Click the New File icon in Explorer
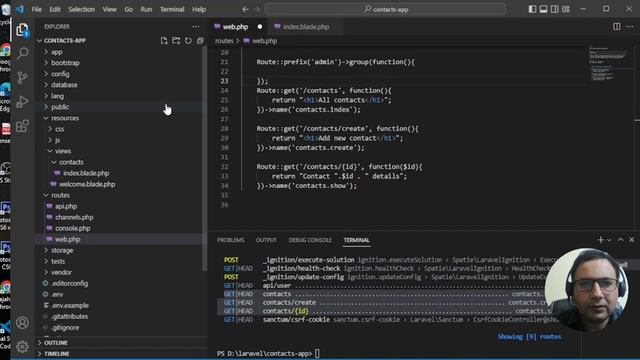Image resolution: width=640 pixels, height=360 pixels. (164, 41)
